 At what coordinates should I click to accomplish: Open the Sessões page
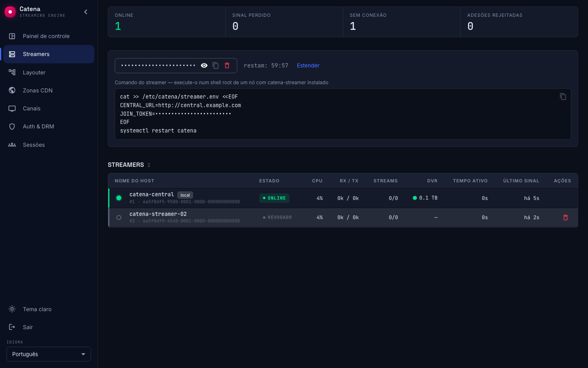pyautogui.click(x=49, y=145)
